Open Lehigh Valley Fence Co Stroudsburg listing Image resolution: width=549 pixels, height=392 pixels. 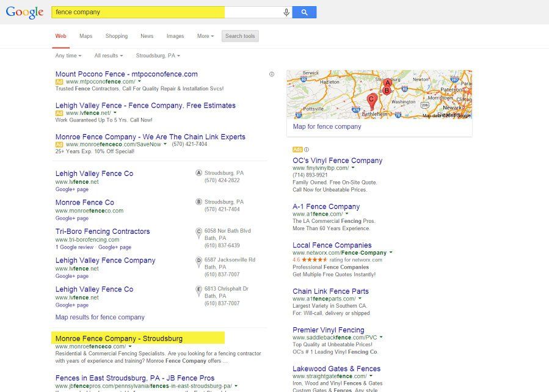(94, 173)
